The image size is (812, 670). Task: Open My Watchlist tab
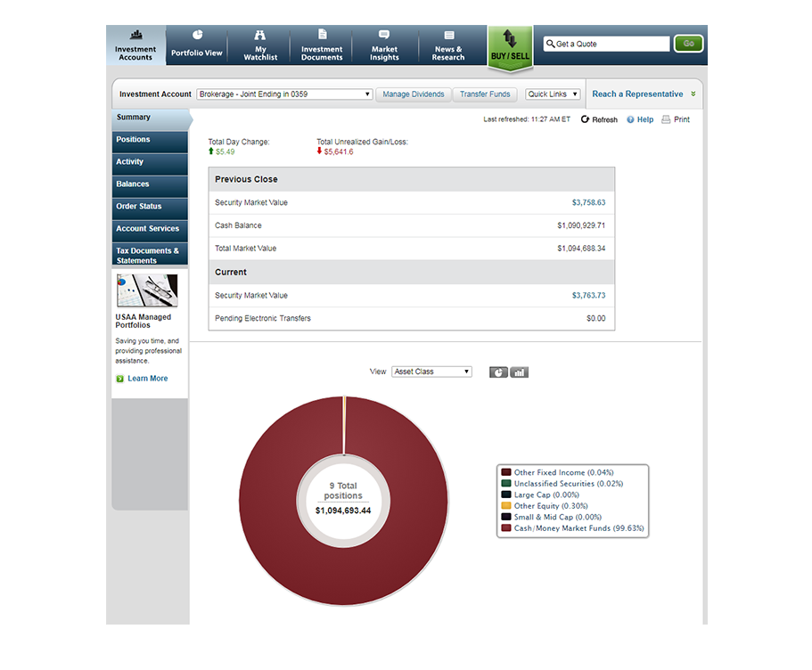[260, 45]
